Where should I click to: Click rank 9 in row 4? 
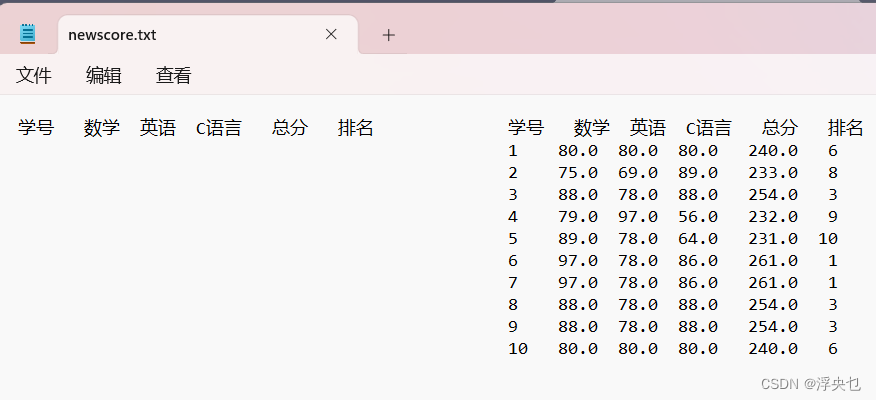tap(832, 217)
